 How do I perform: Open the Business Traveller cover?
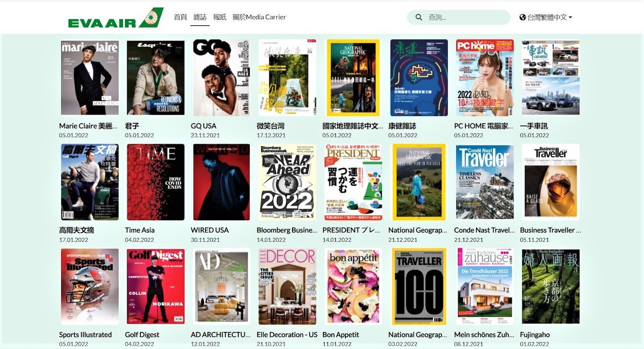click(x=551, y=182)
